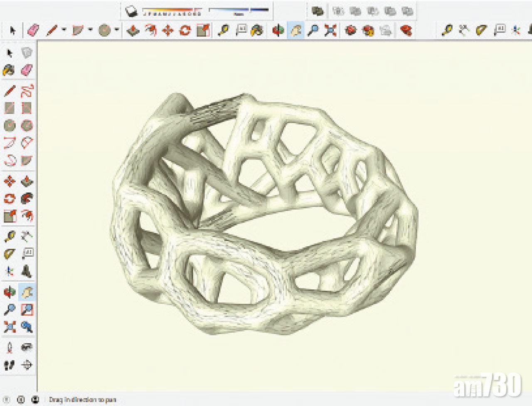Image resolution: width=532 pixels, height=406 pixels.
Task: Click the Tape Measure tool in left toolbar
Action: coord(9,236)
